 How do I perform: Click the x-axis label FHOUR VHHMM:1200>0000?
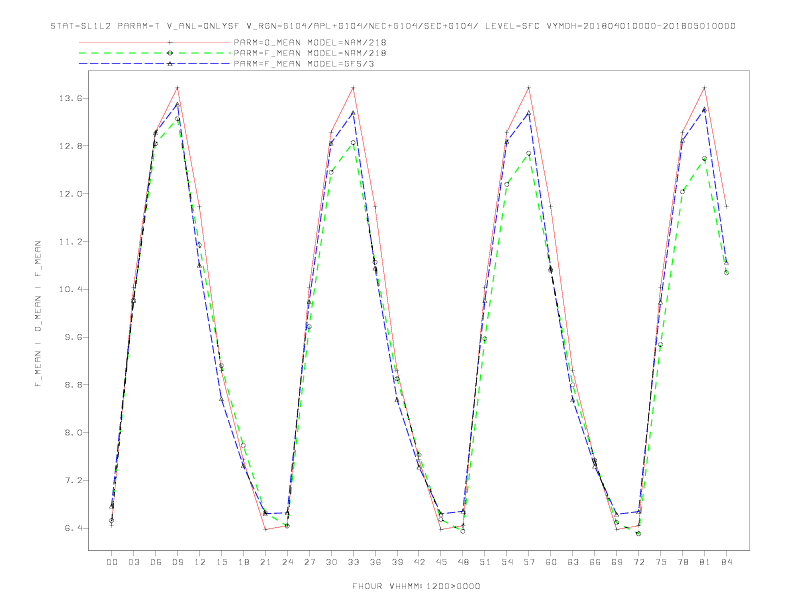coord(416,586)
